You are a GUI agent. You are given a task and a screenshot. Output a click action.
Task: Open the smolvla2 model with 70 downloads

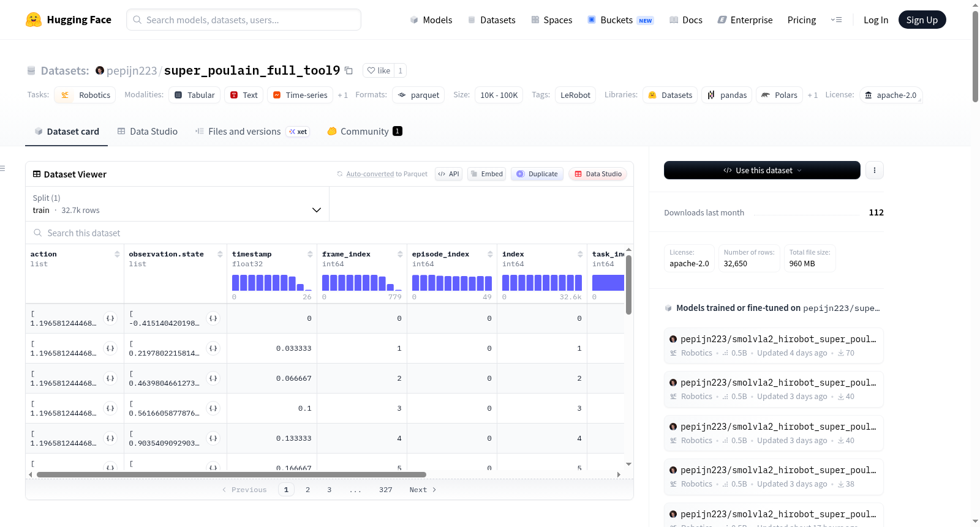click(x=774, y=346)
